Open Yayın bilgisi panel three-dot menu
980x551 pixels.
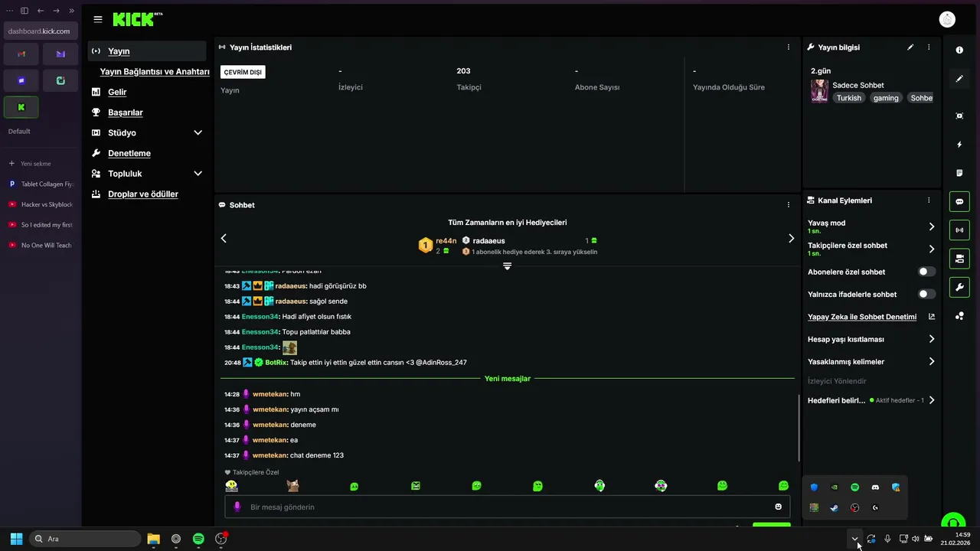tap(929, 47)
